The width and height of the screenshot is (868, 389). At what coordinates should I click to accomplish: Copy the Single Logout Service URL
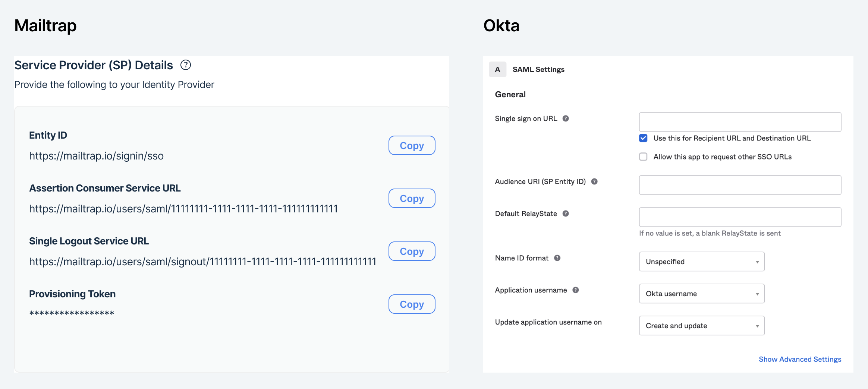412,251
